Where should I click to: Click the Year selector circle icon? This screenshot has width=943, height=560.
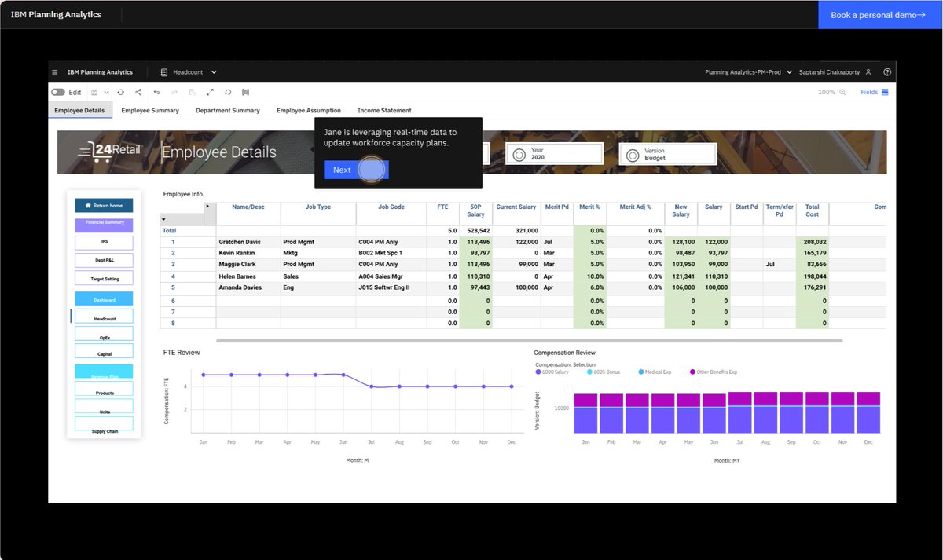click(x=519, y=154)
